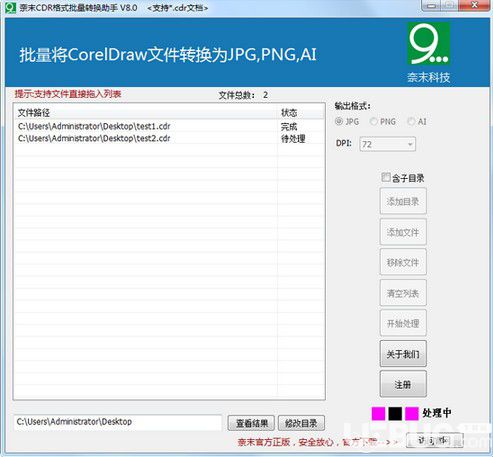Click the 文件路径 column header

tap(146, 113)
